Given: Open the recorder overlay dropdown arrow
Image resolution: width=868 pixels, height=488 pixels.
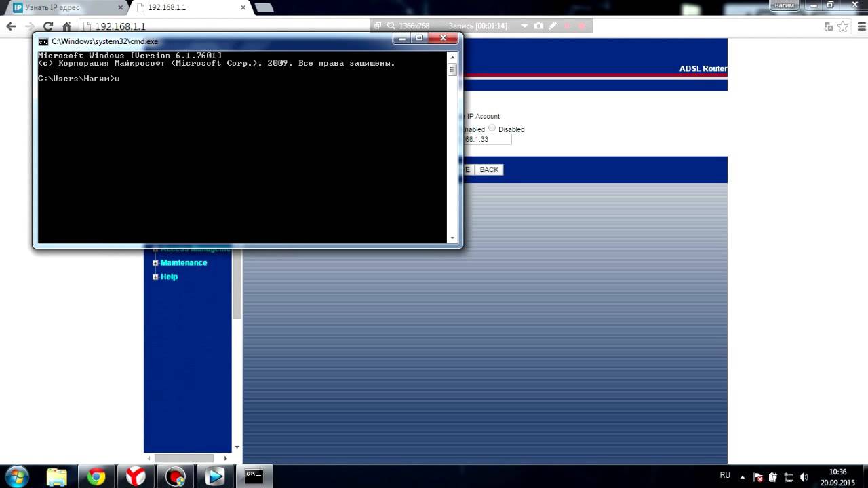Looking at the screenshot, I should pyautogui.click(x=524, y=26).
